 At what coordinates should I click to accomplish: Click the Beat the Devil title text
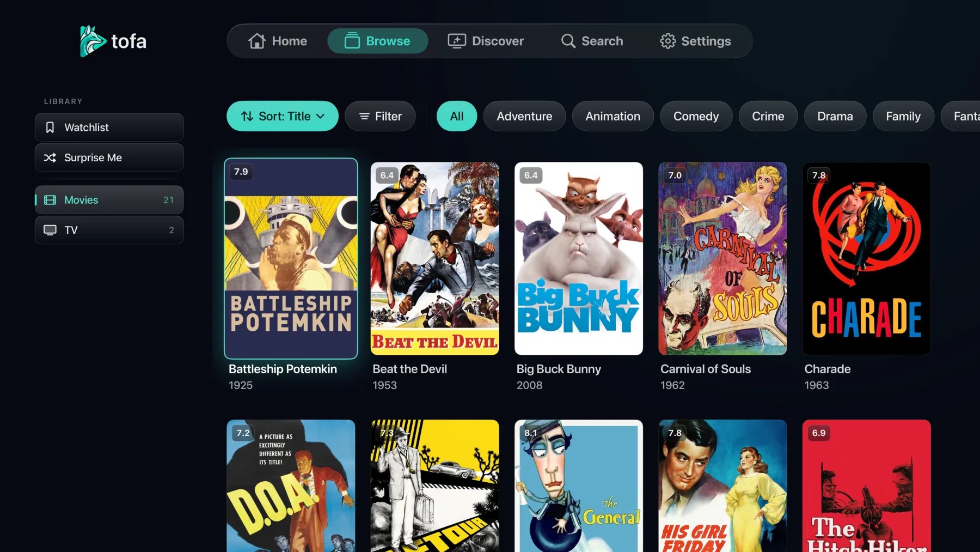click(409, 369)
